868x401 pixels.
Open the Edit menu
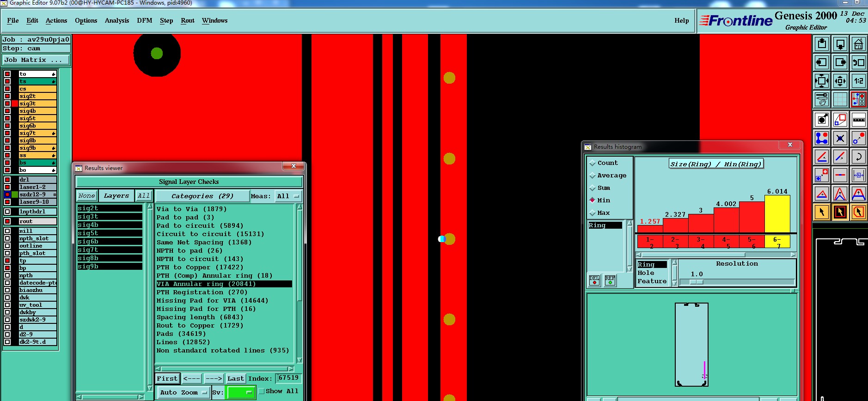32,21
